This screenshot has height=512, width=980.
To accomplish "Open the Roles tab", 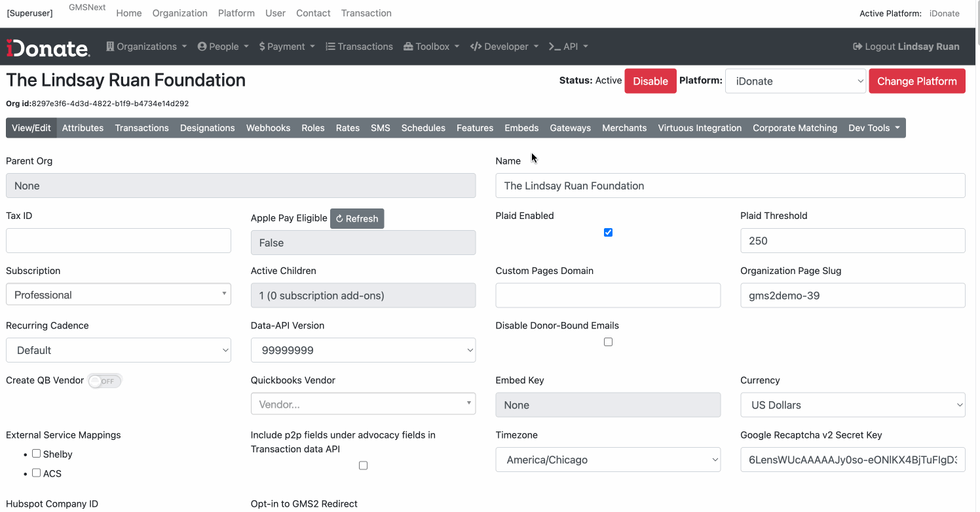I will 313,128.
